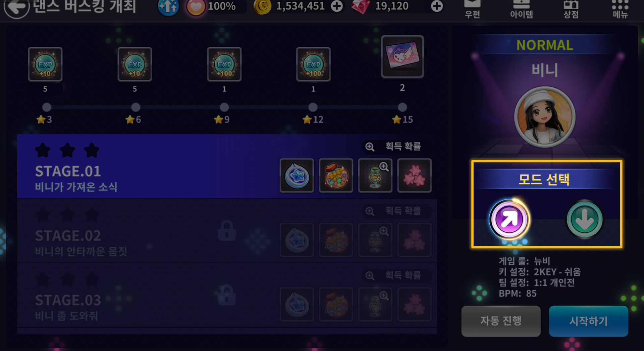Click the 시작하기 start button
Image resolution: width=644 pixels, height=351 pixels.
pyautogui.click(x=588, y=321)
